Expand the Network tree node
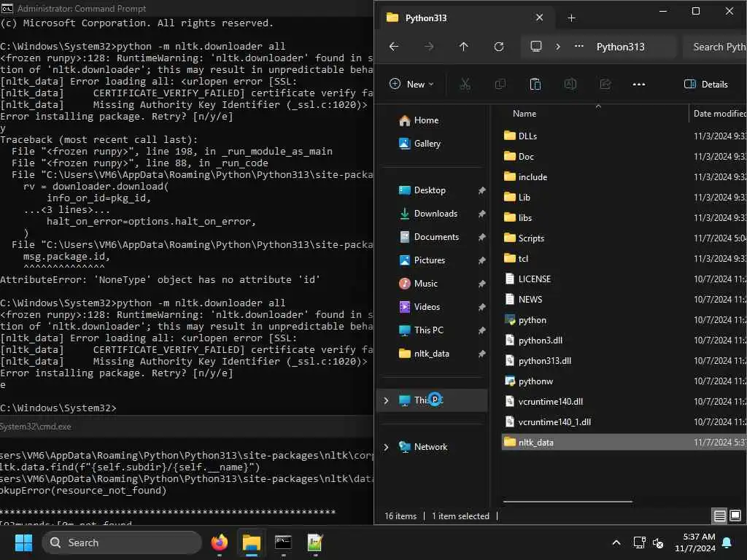Screen dimensions: 747x560 [386, 447]
